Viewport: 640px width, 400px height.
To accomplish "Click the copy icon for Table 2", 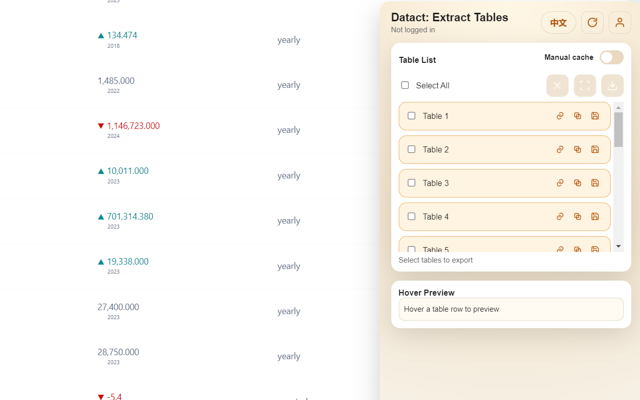I will tap(578, 149).
